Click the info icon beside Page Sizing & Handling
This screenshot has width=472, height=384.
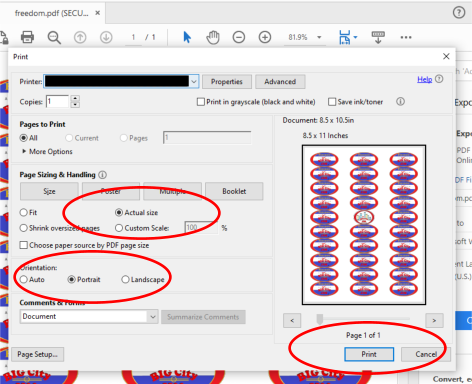[103, 175]
